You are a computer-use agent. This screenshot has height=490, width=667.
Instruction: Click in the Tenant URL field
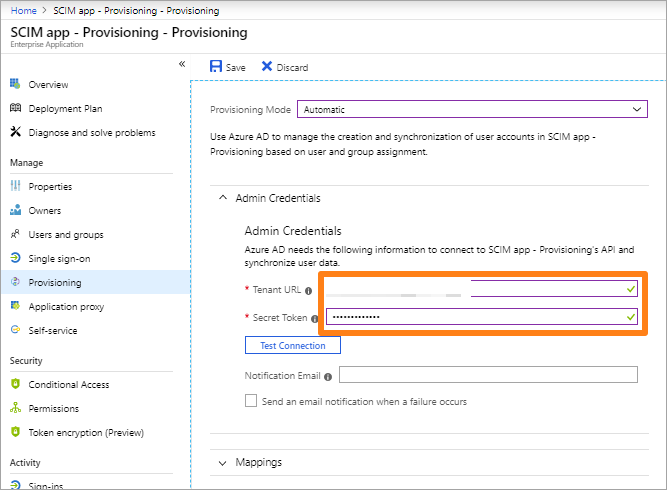[x=482, y=289]
